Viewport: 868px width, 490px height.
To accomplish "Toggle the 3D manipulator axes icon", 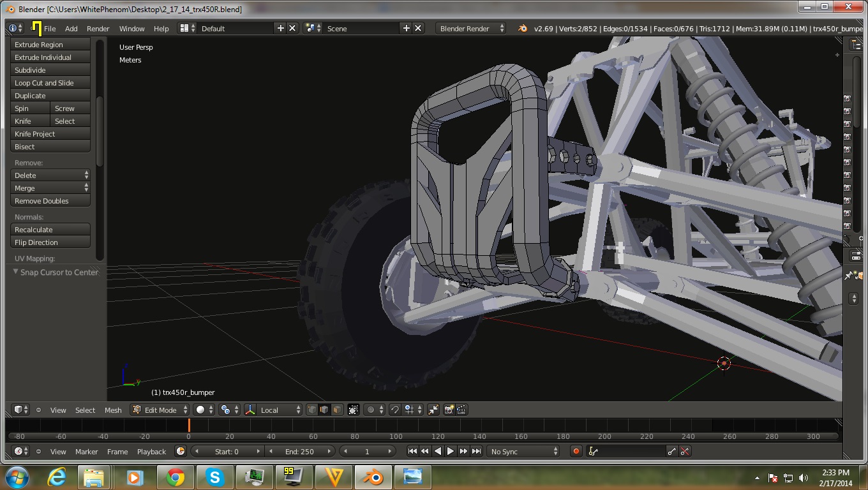I will tap(250, 410).
